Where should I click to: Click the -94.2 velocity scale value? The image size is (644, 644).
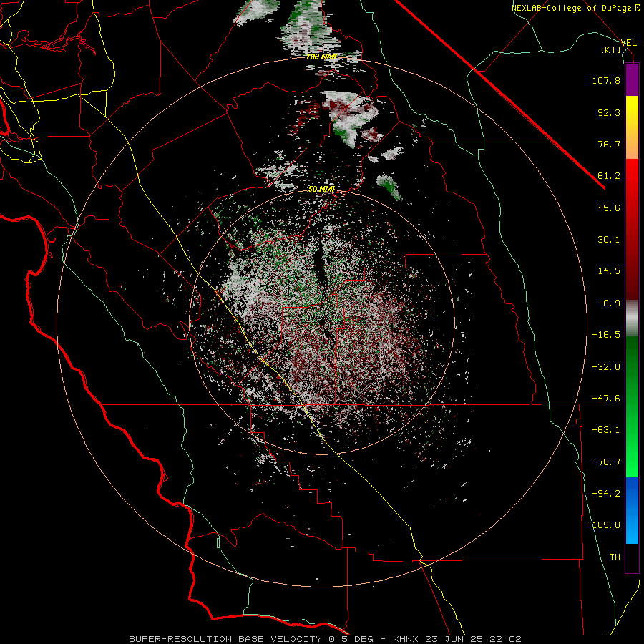click(606, 493)
